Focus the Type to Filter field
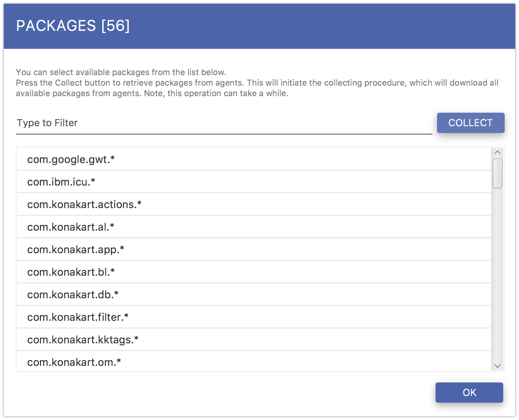Viewport: 519px width, 420px height. 224,123
